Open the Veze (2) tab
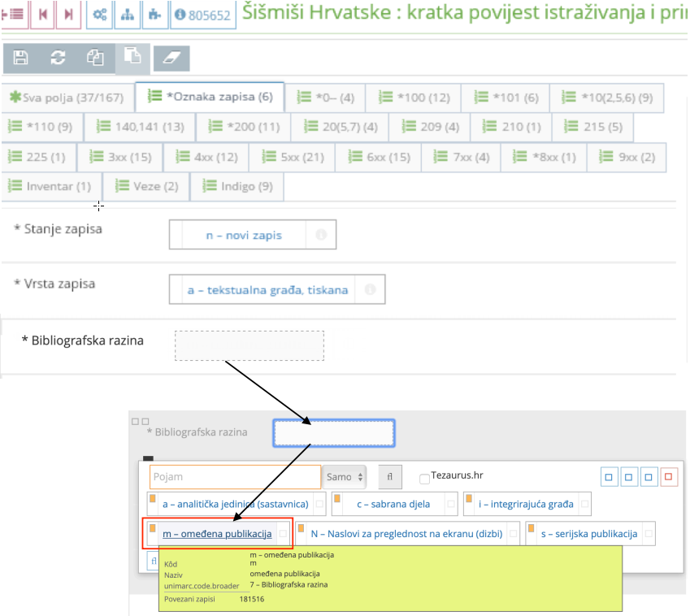 click(x=147, y=186)
